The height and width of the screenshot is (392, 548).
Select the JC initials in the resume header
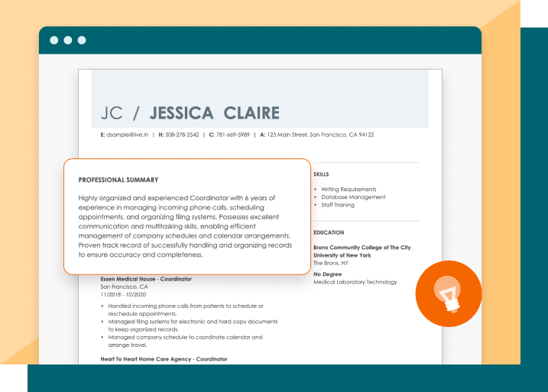112,113
